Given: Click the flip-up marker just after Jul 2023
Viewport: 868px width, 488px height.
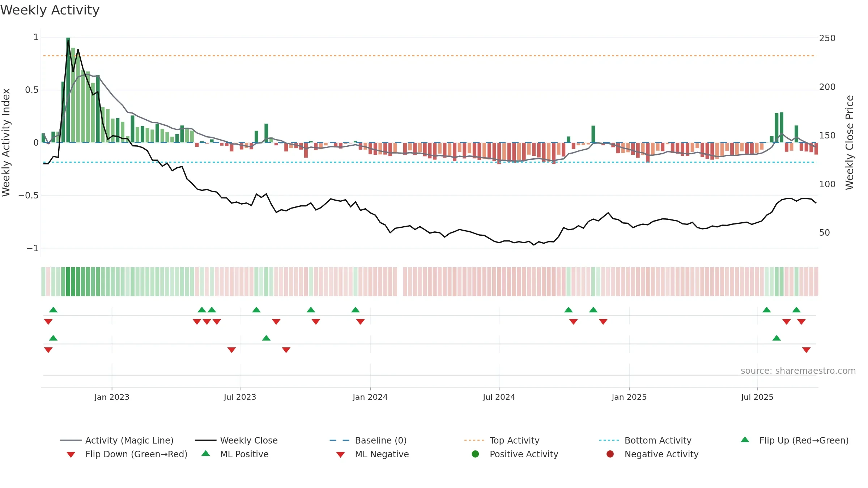Looking at the screenshot, I should 256,310.
